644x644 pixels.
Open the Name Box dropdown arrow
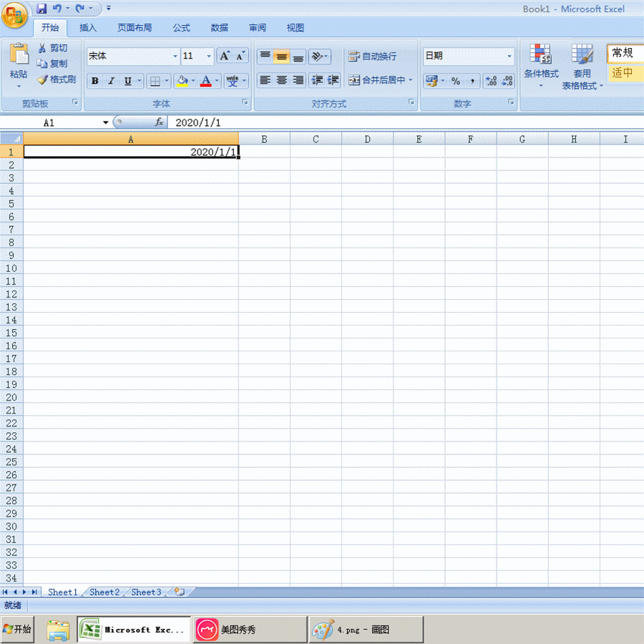coord(106,123)
